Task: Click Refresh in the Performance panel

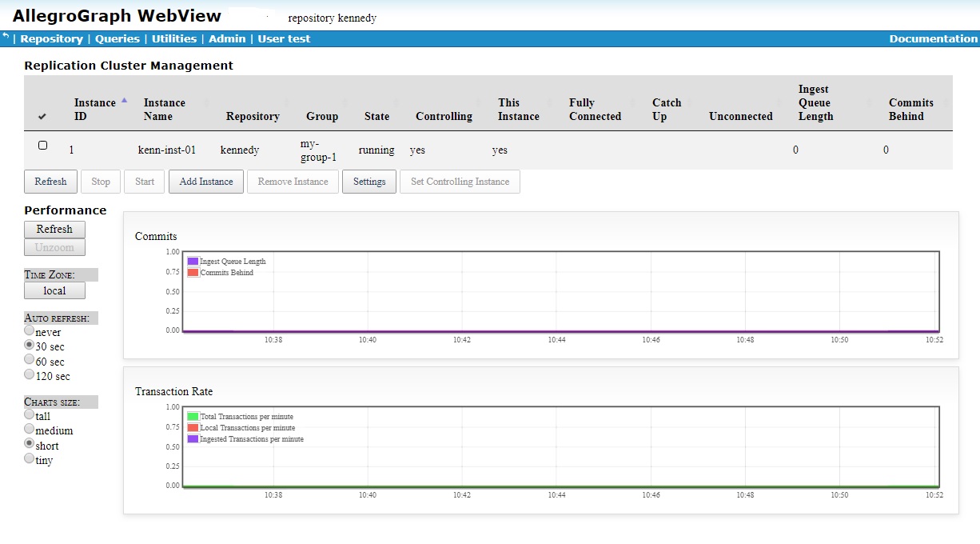Action: point(54,229)
